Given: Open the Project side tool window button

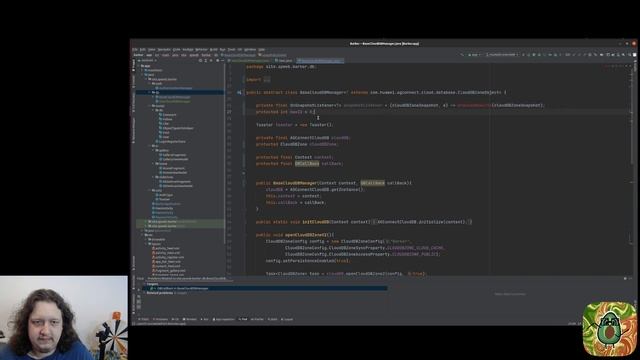Looking at the screenshot, I should pyautogui.click(x=133, y=65).
